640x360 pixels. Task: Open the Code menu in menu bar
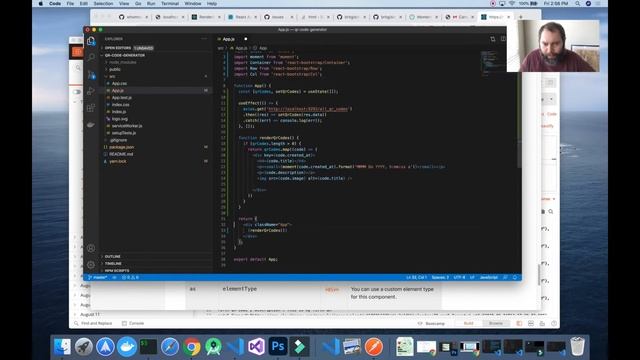[x=55, y=4]
